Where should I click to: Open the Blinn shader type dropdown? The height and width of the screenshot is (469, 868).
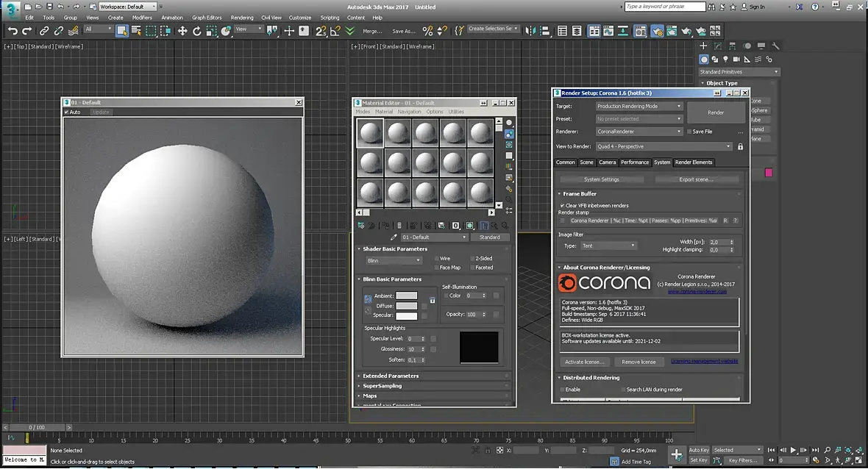394,260
